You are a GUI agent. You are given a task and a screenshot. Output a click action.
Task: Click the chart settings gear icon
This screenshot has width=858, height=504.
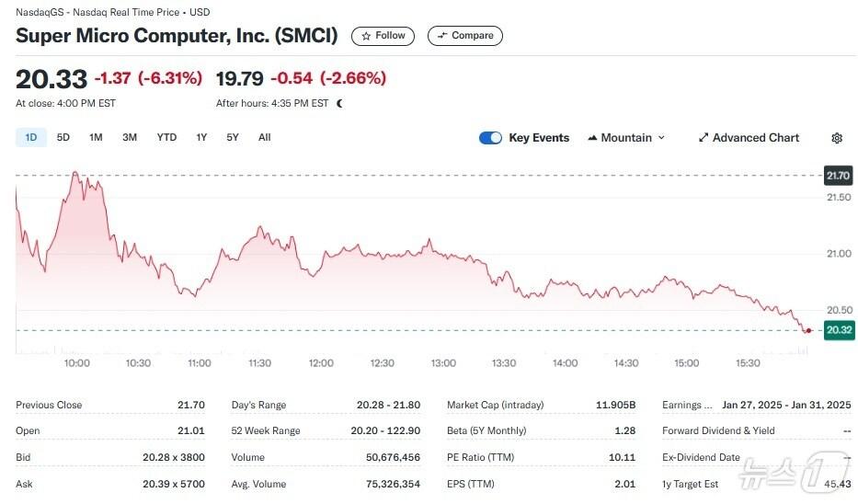pos(836,138)
